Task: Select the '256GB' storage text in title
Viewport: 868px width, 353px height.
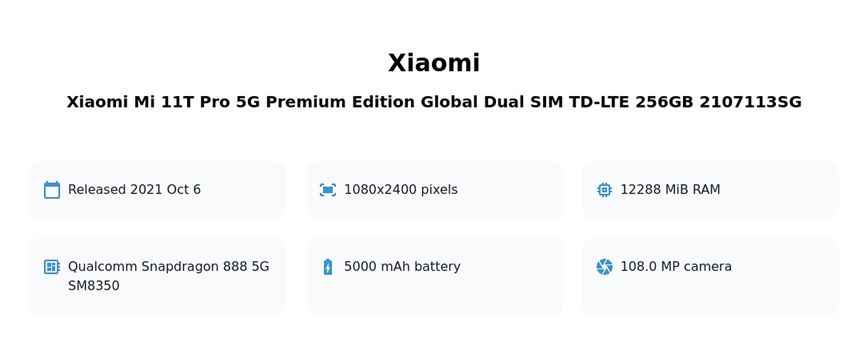Action: pos(664,102)
